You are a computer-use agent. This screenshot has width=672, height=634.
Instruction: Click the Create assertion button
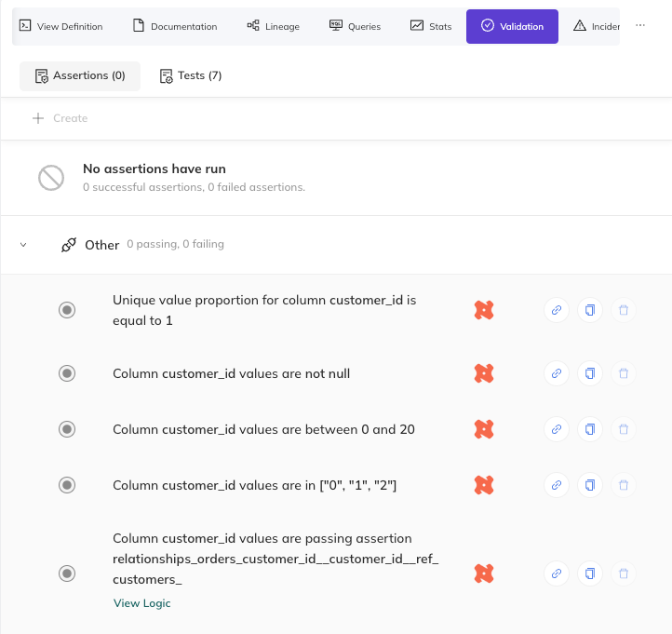coord(60,118)
